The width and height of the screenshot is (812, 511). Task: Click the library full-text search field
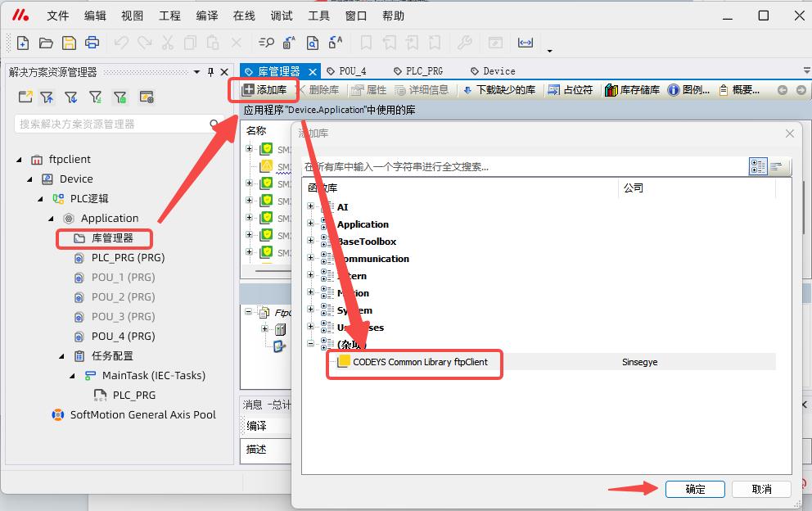click(524, 167)
